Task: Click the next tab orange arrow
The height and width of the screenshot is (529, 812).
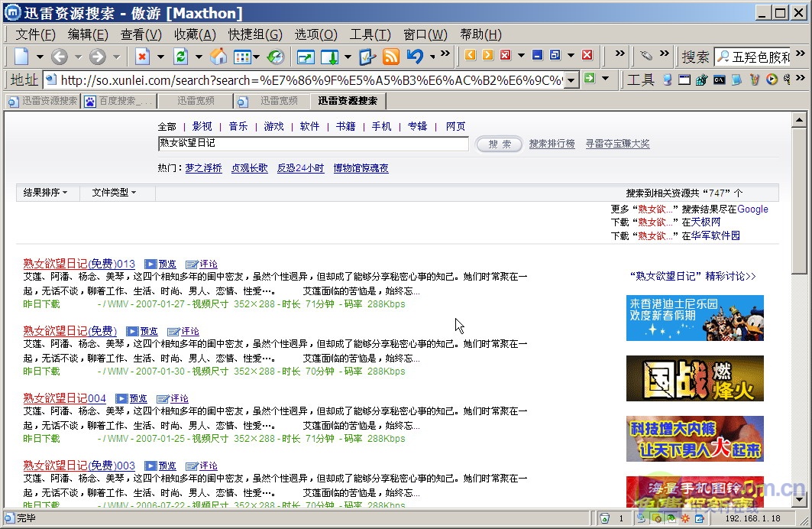Action: click(x=488, y=55)
